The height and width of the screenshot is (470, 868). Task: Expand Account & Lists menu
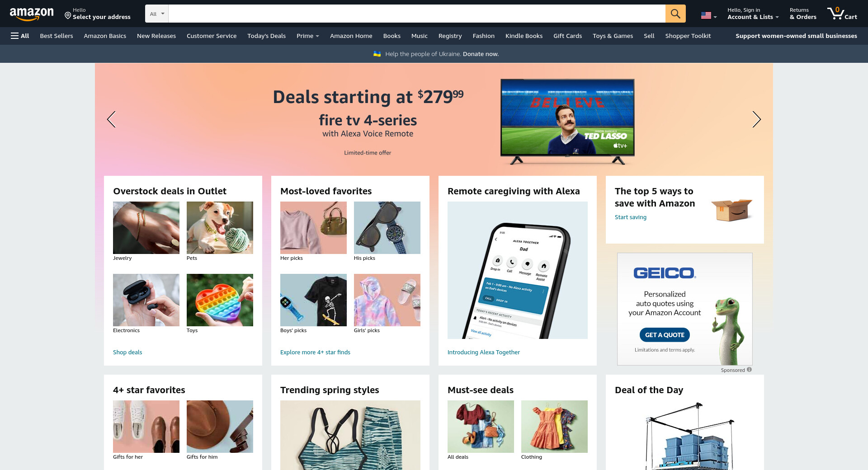(x=753, y=14)
